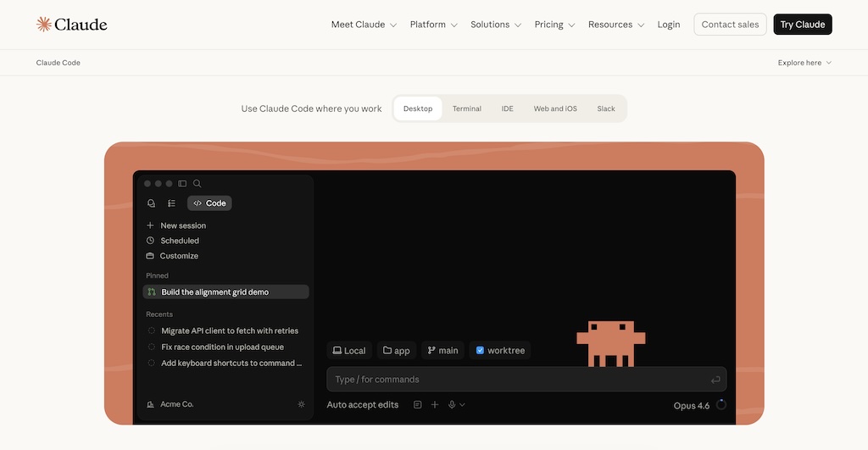Click the clock icon next to Scheduled
The image size is (868, 450).
[150, 241]
